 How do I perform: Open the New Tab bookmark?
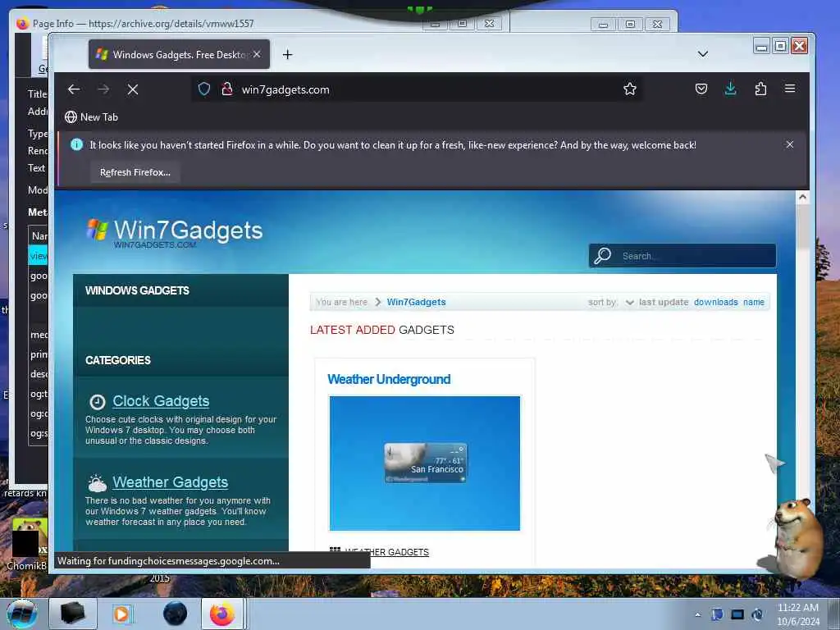pyautogui.click(x=92, y=116)
